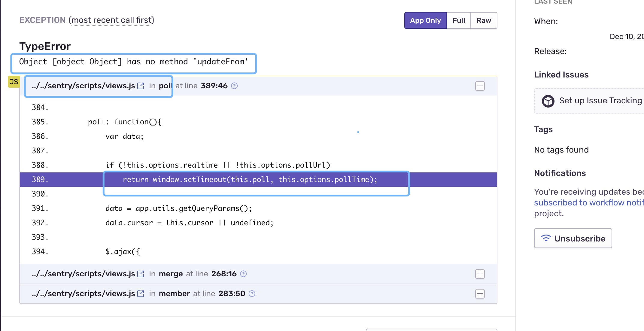
Task: Toggle most recent call first order
Action: point(111,20)
